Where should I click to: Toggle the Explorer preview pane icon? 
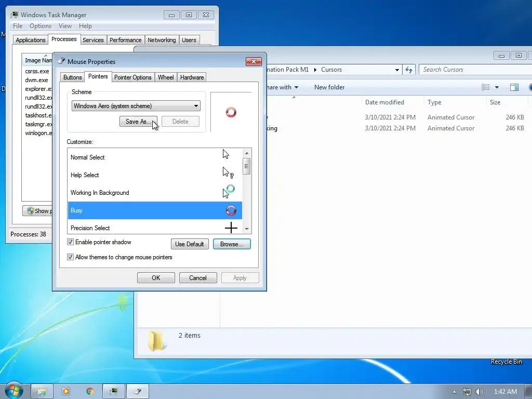click(514, 87)
